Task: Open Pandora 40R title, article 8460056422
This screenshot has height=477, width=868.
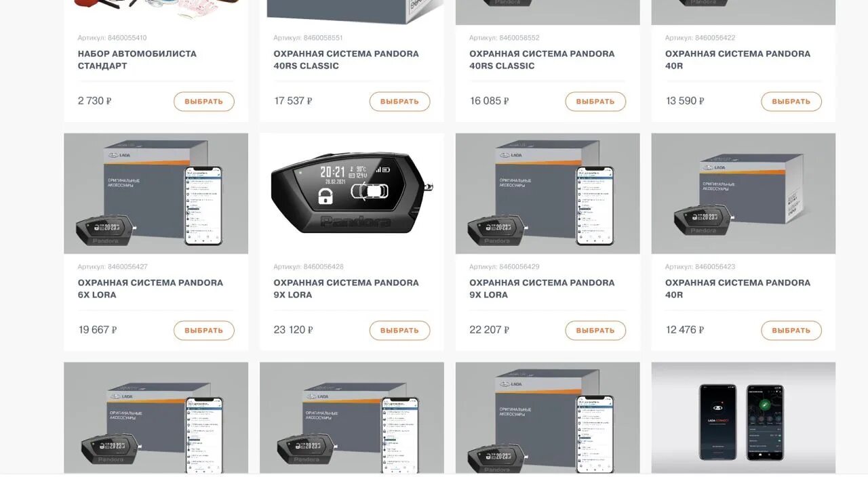Action: [738, 60]
